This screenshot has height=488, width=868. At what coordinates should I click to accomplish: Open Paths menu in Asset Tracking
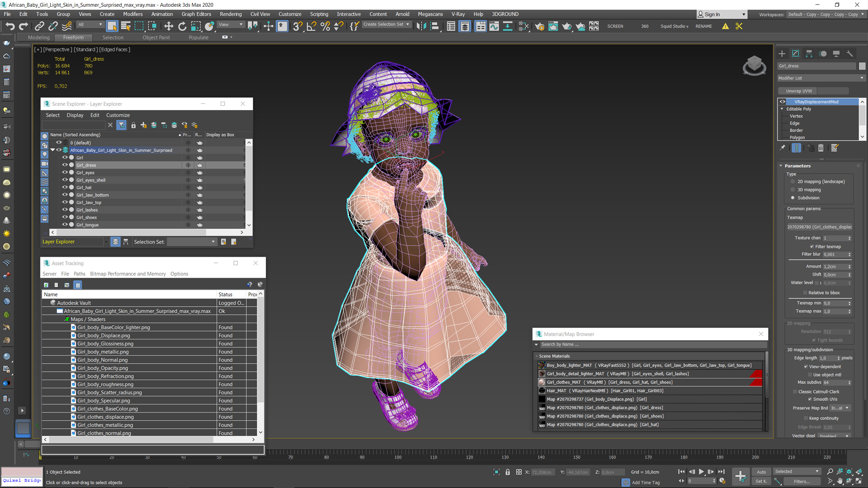(80, 274)
